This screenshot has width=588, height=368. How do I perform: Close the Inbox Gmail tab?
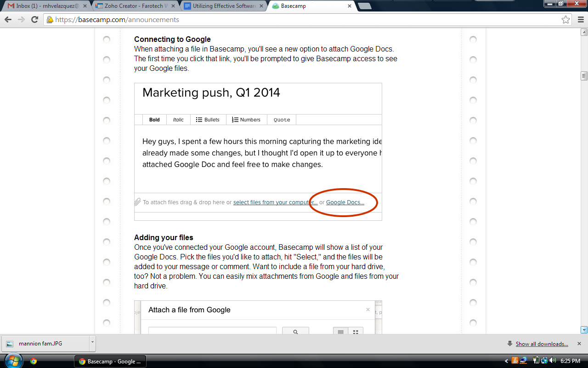click(x=85, y=6)
